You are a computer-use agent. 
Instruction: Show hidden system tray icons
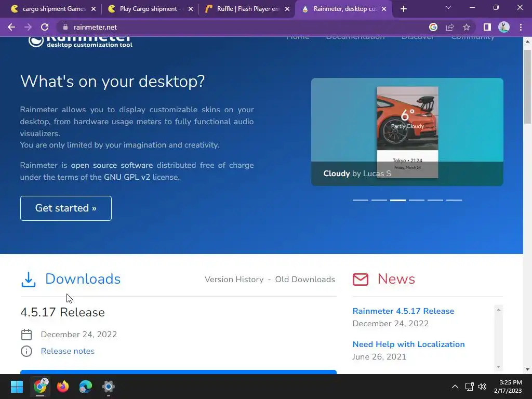coord(455,387)
